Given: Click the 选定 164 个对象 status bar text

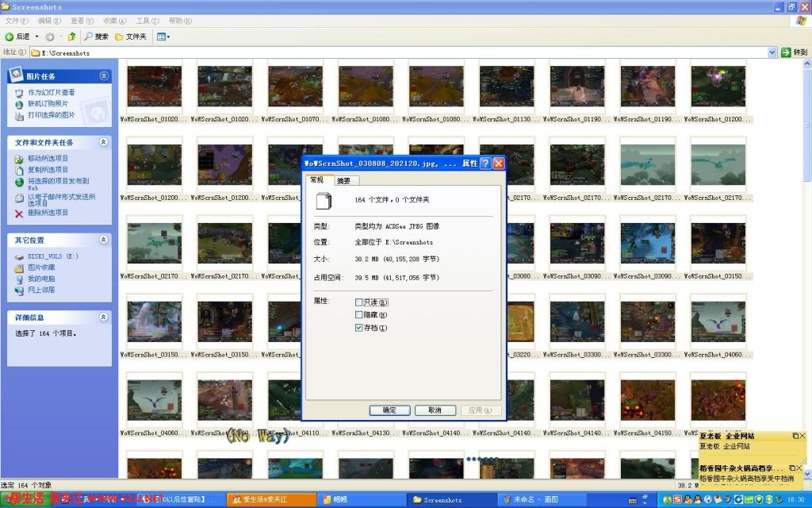Looking at the screenshot, I should point(26,485).
